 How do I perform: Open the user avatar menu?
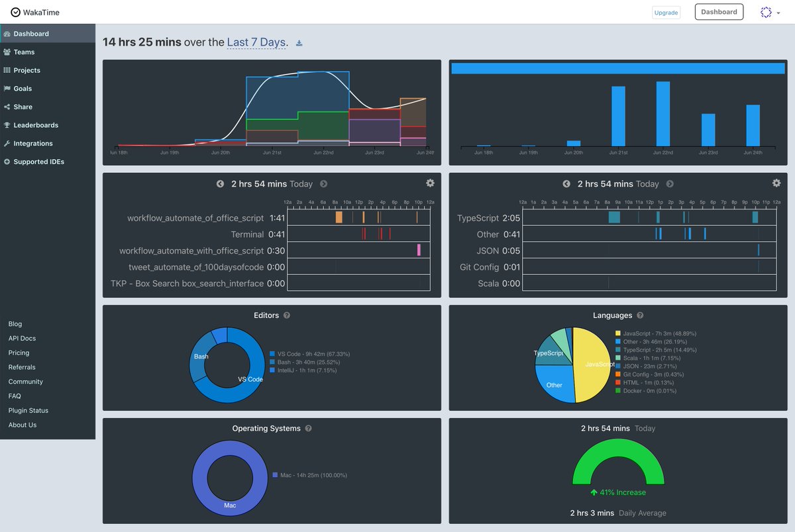click(x=770, y=12)
